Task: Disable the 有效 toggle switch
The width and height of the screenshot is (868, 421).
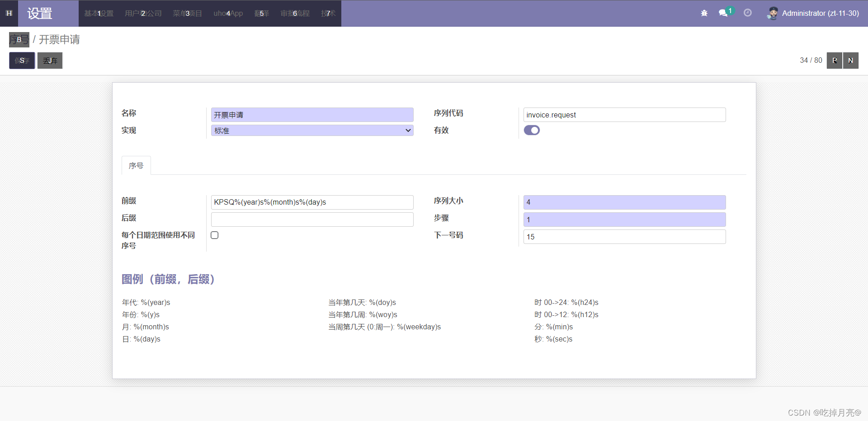Action: pos(532,130)
